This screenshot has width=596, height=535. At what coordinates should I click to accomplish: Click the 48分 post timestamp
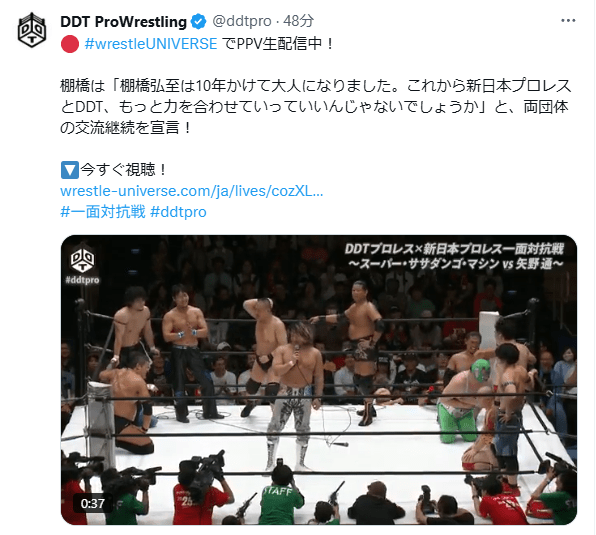[x=299, y=21]
